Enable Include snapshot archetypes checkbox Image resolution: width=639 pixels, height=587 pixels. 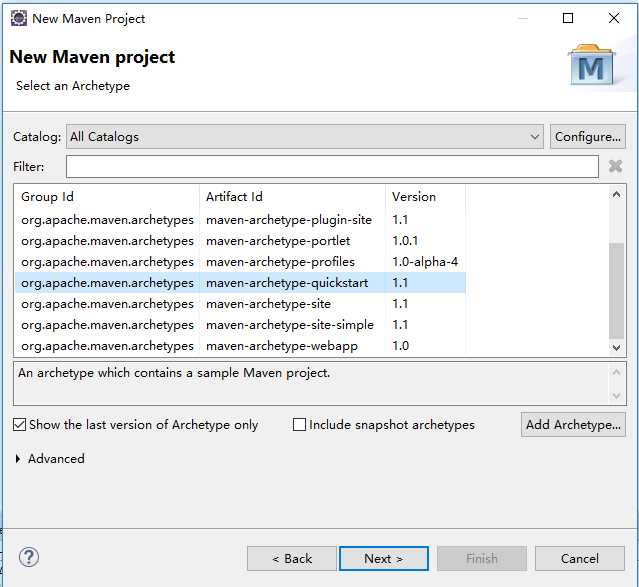point(299,425)
